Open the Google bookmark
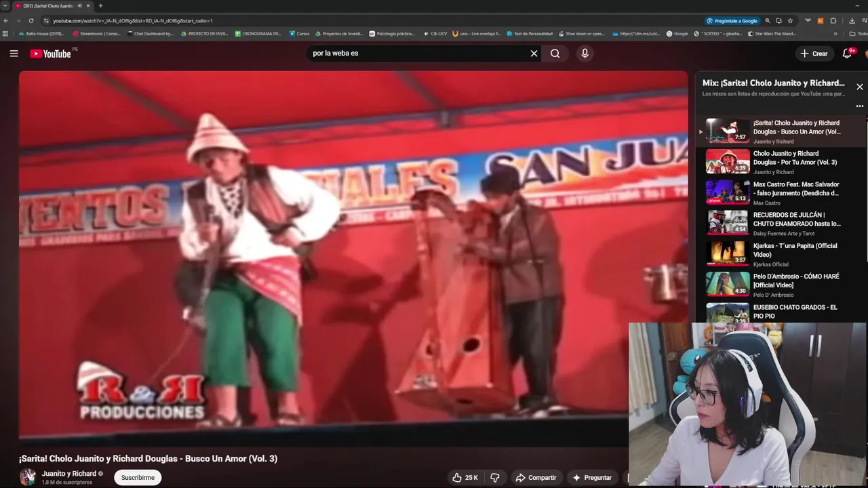 [677, 33]
